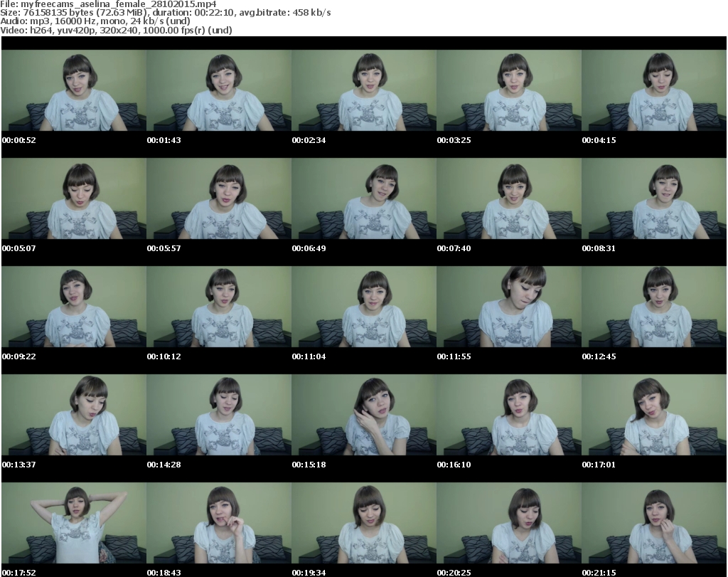Click the timestamp label 00:05:07

tap(19, 248)
